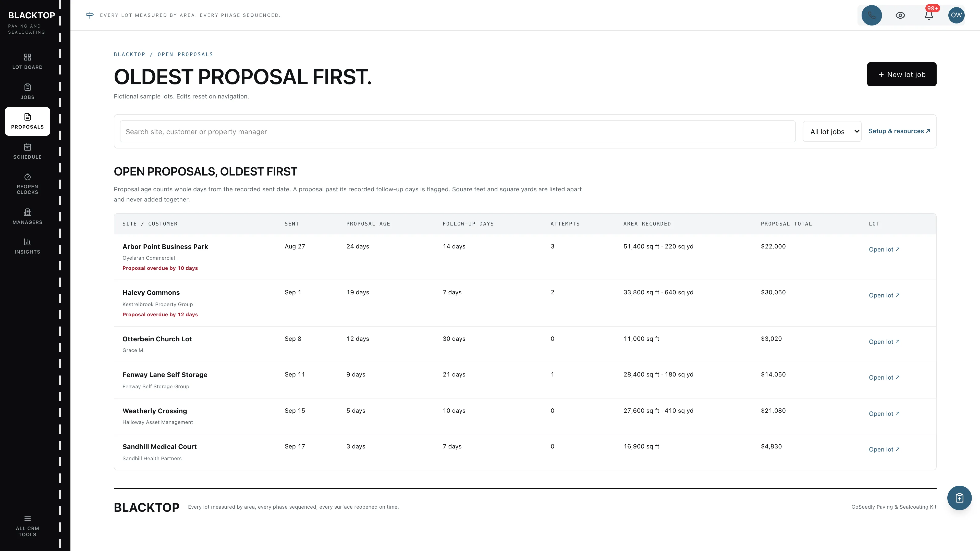Click Kestrelbrook Property Group customer text
Image resolution: width=980 pixels, height=551 pixels.
pyautogui.click(x=157, y=304)
